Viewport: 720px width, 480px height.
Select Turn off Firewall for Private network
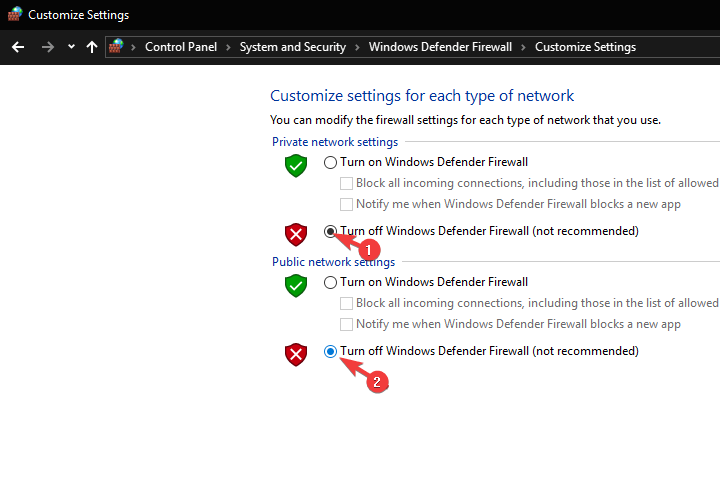[x=330, y=231]
